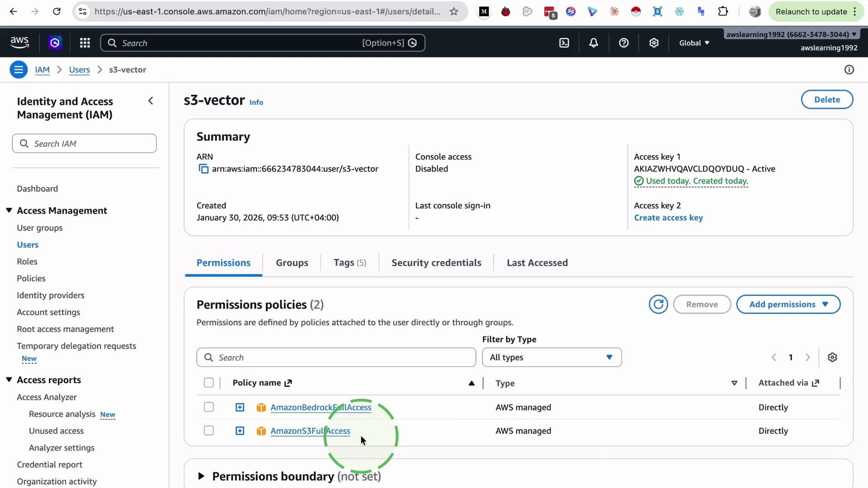This screenshot has width=868, height=488.
Task: Launch CloudShell from the header
Action: (564, 43)
